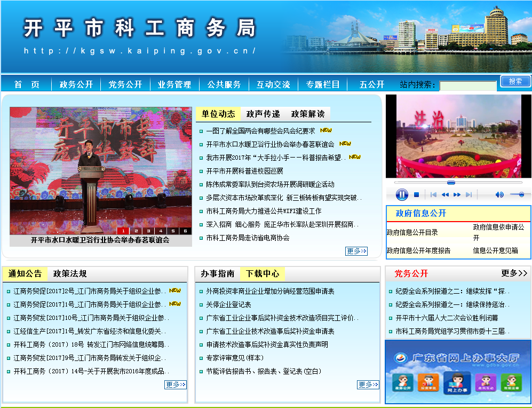Open download 专家评审意见(样本)
Image resolution: width=532 pixels, height=408 pixels.
tap(235, 358)
